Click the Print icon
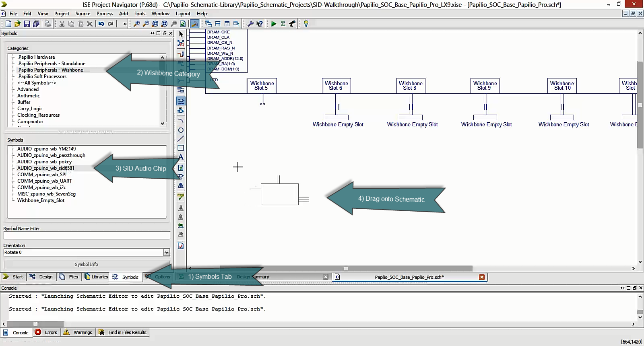Viewport: 644px width, 346px height. 47,24
